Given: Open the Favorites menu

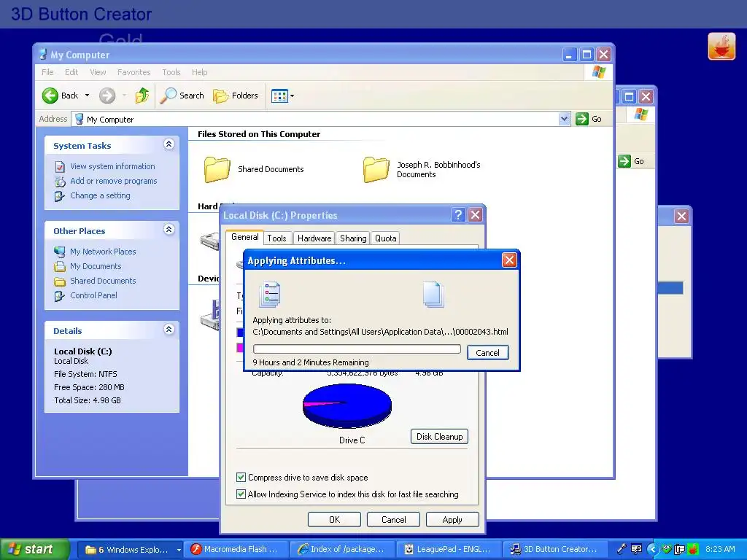Looking at the screenshot, I should tap(134, 72).
